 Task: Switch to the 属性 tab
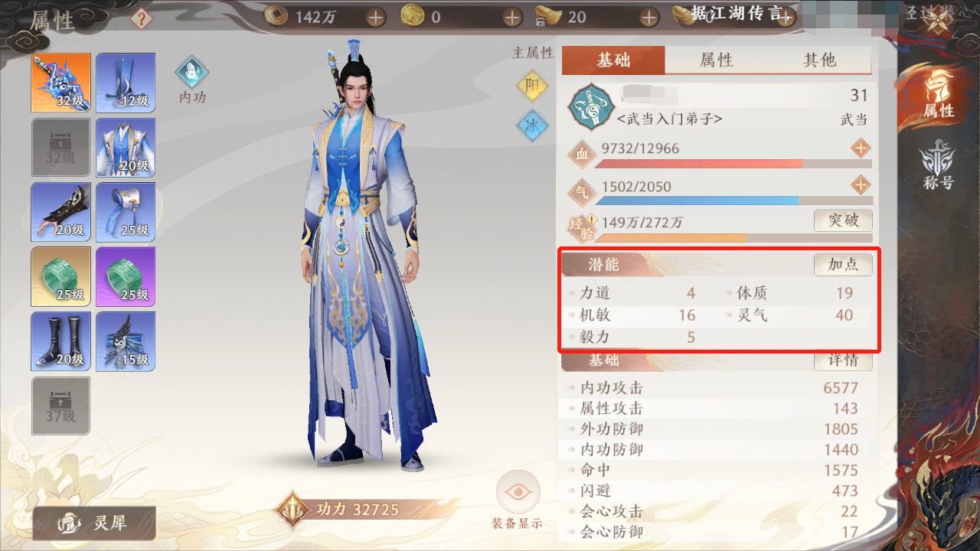tap(717, 60)
